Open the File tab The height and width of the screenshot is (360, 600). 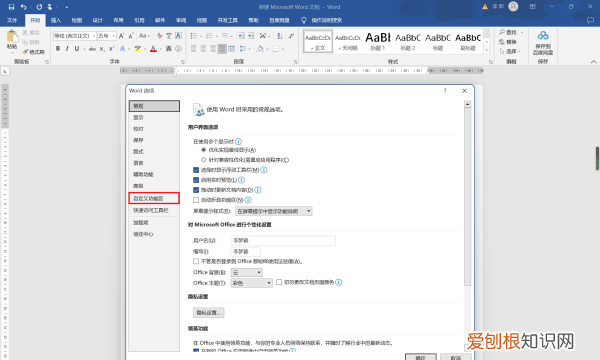coord(12,20)
